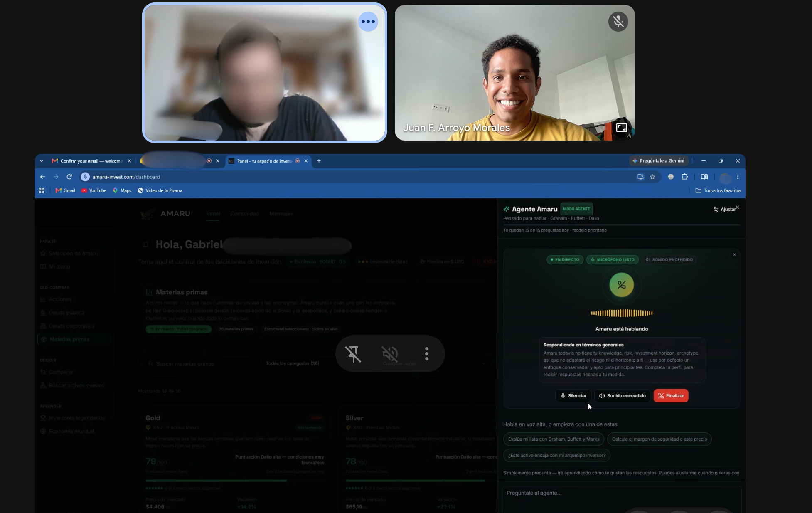Open the vertical three-dot menu in the overlay
The height and width of the screenshot is (513, 812).
click(426, 354)
